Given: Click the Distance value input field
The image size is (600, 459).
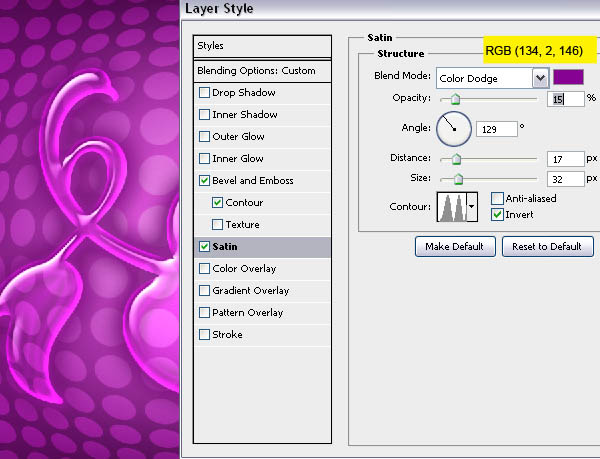Looking at the screenshot, I should click(x=563, y=159).
